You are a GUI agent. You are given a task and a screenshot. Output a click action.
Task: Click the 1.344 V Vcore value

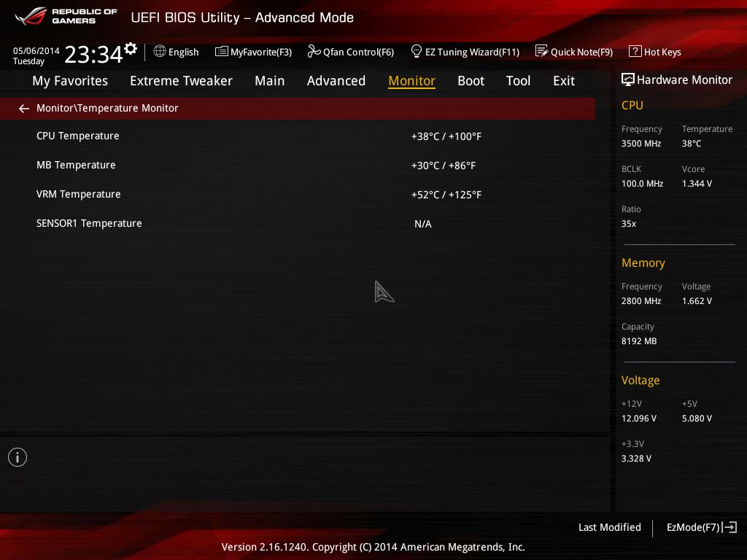point(697,183)
